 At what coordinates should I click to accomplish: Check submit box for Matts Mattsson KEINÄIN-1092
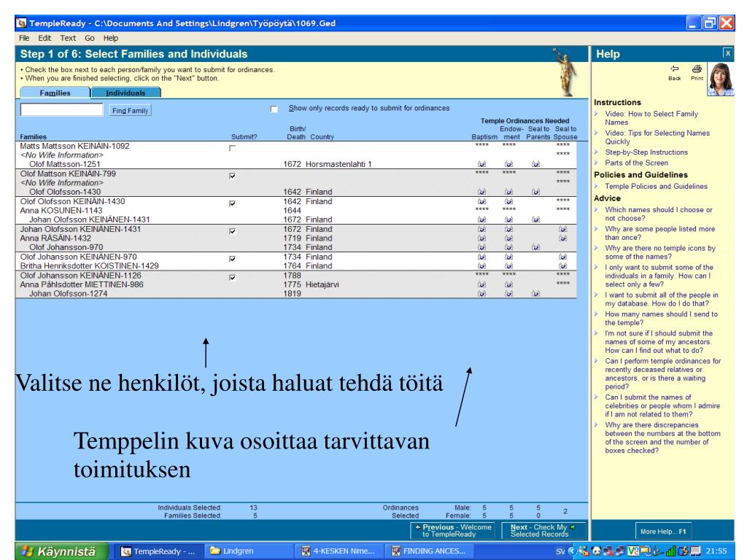(x=233, y=148)
